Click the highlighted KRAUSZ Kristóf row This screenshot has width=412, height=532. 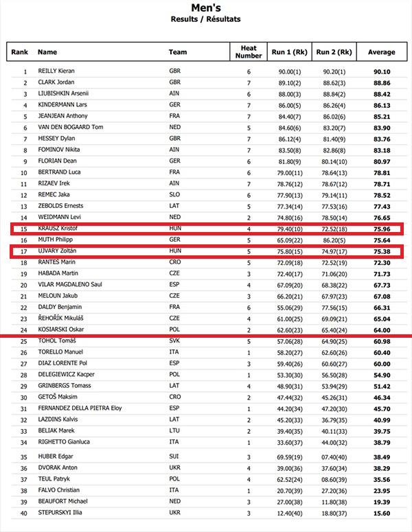pyautogui.click(x=207, y=229)
